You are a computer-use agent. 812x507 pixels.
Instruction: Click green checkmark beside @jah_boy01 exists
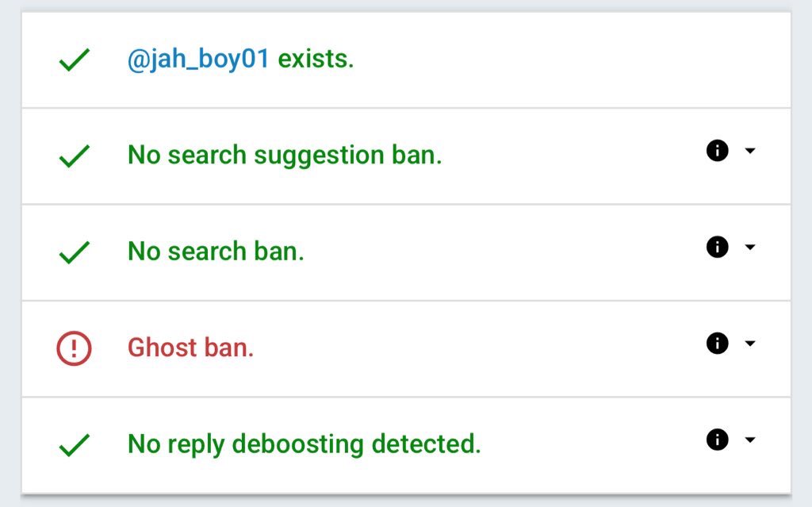pyautogui.click(x=75, y=60)
